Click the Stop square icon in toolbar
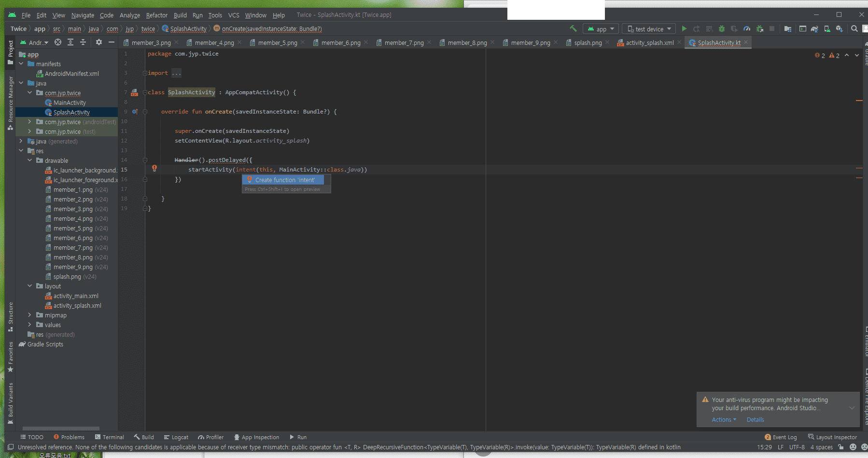The image size is (868, 458). coord(772,29)
